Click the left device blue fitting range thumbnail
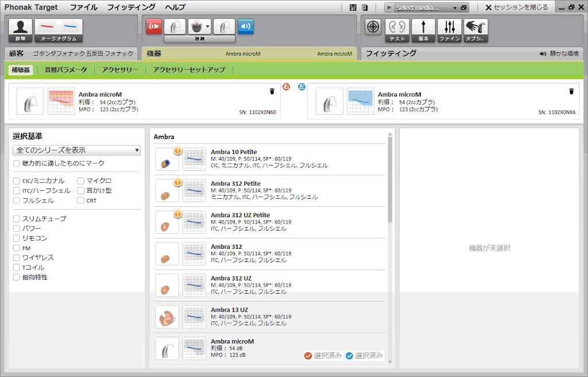588x377 pixels. (361, 101)
